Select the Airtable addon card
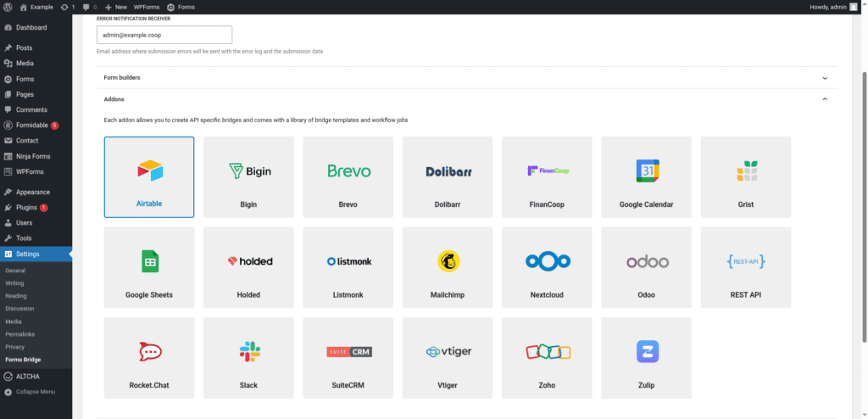Viewport: 868px width, 419px height. click(x=149, y=176)
